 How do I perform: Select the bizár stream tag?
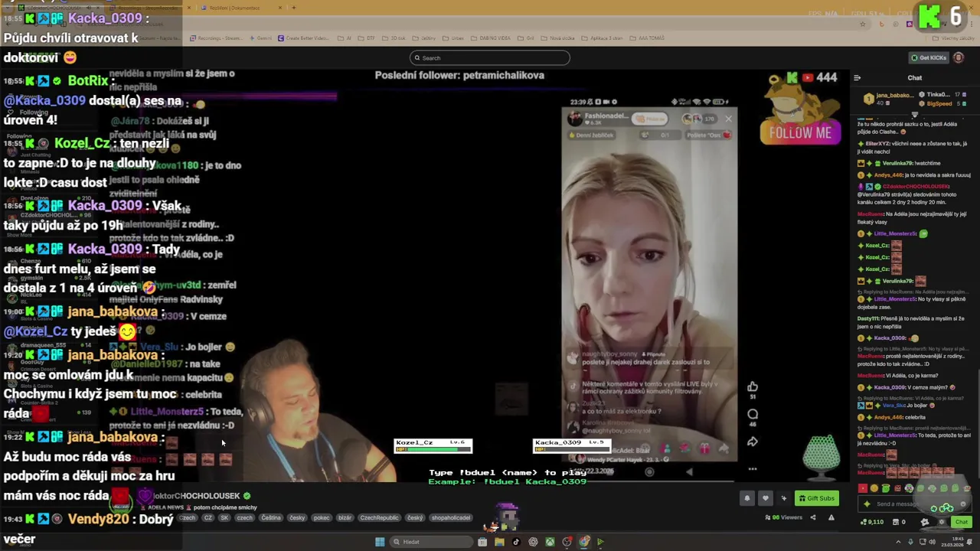(x=345, y=517)
